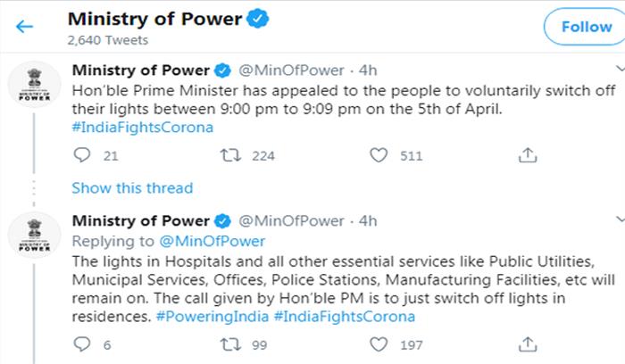Share the second tweet about hospitals
625x364 pixels.
point(528,343)
